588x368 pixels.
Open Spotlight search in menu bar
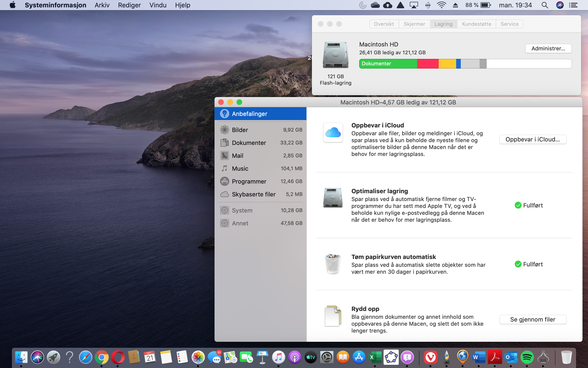(x=545, y=5)
